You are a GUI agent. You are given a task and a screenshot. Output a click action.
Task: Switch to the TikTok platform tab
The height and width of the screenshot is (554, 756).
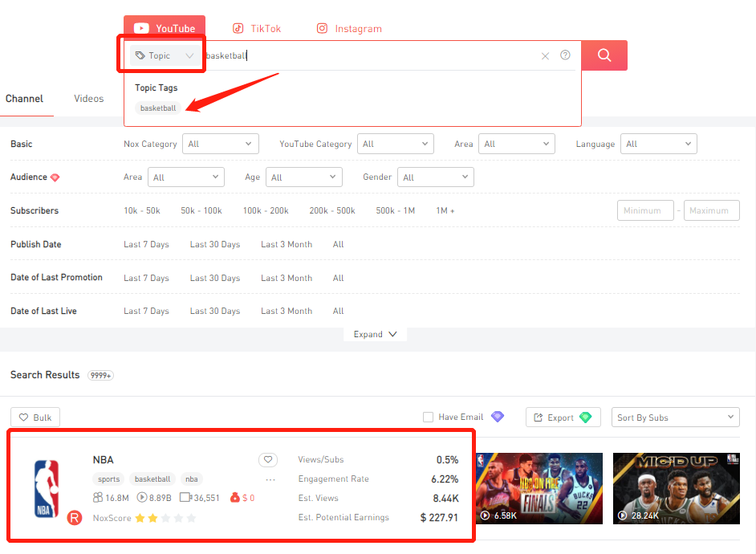click(x=257, y=29)
